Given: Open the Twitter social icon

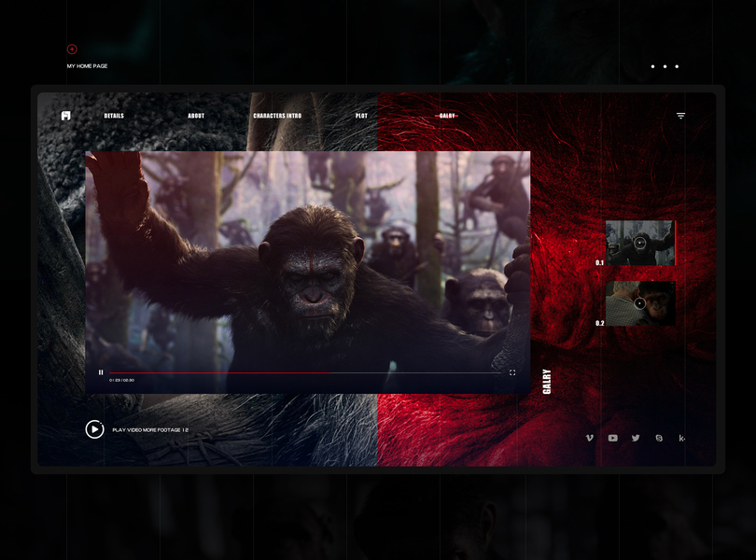Looking at the screenshot, I should coord(636,438).
